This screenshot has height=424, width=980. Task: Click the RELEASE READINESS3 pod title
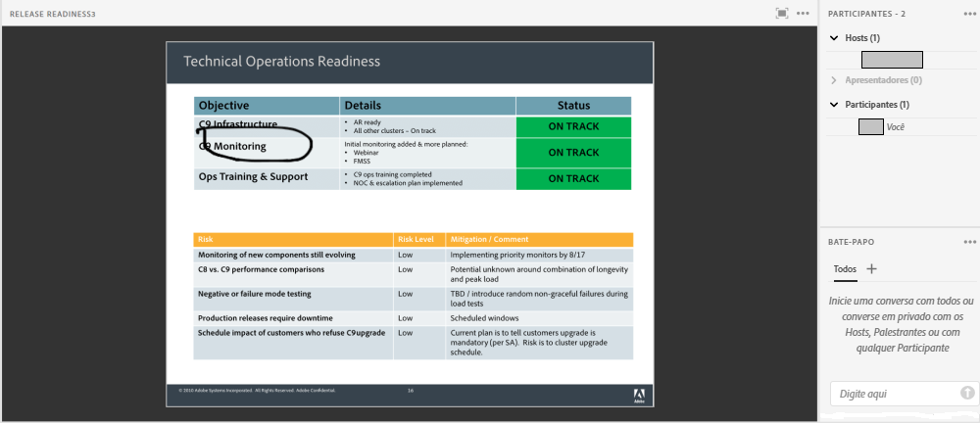pyautogui.click(x=53, y=14)
